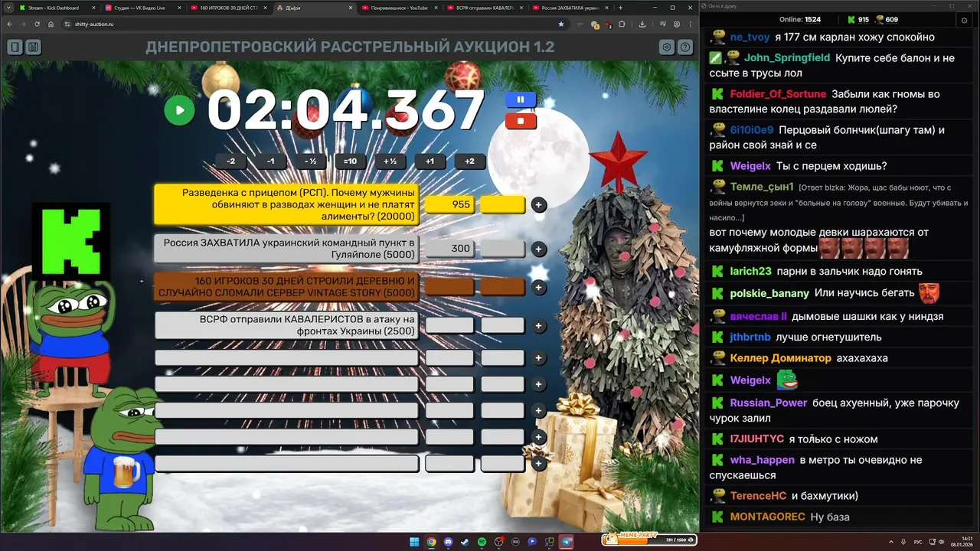Stop the timer with the red stop button
The height and width of the screenshot is (551, 980).
521,120
